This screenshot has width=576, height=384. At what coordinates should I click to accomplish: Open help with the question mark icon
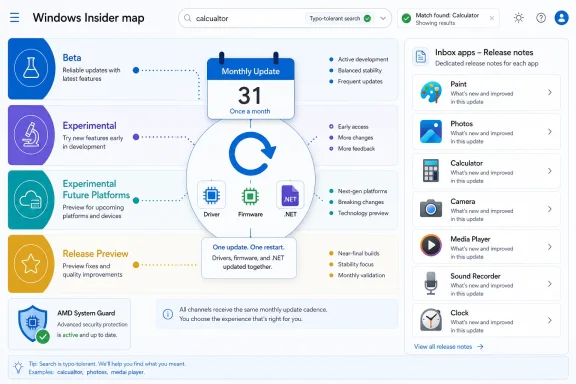pyautogui.click(x=541, y=18)
